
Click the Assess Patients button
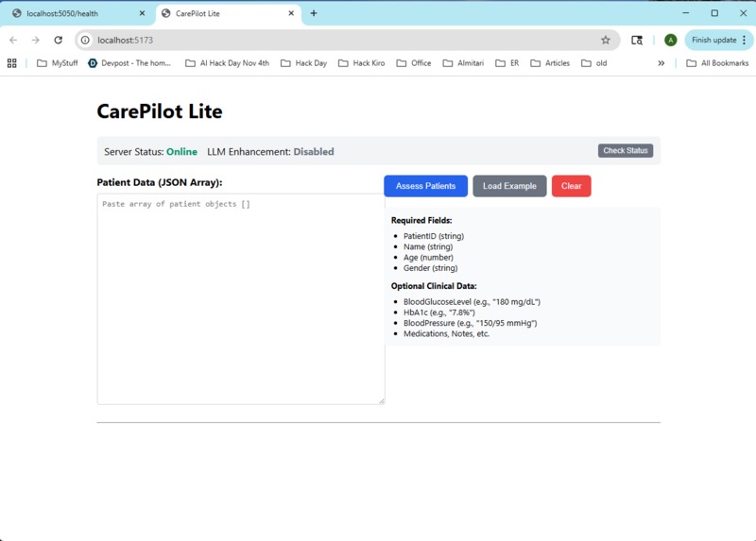(x=426, y=186)
